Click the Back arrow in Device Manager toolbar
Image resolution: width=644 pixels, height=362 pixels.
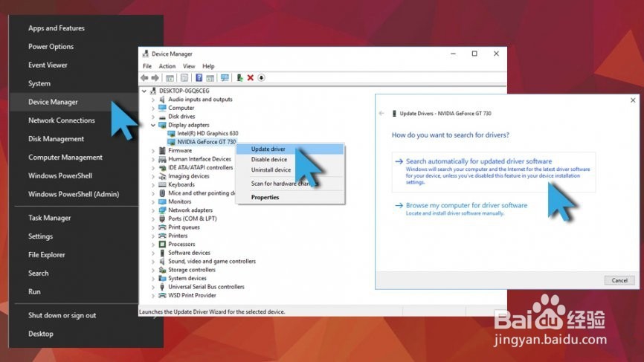[144, 77]
